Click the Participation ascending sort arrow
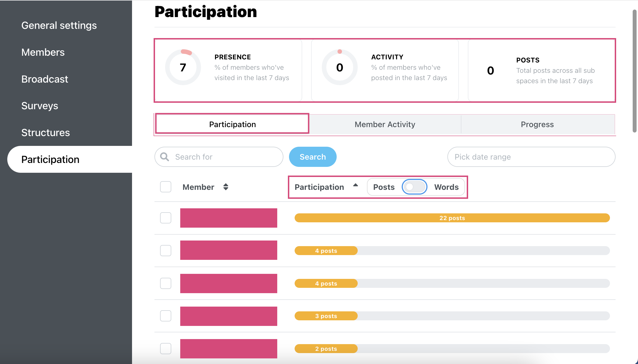Viewport: 638px width, 364px height. (x=355, y=185)
